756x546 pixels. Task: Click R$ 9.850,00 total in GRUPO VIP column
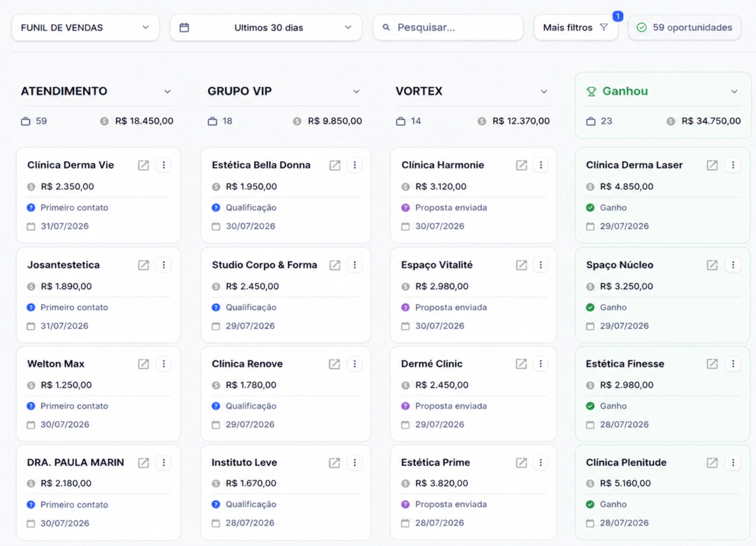pyautogui.click(x=335, y=121)
